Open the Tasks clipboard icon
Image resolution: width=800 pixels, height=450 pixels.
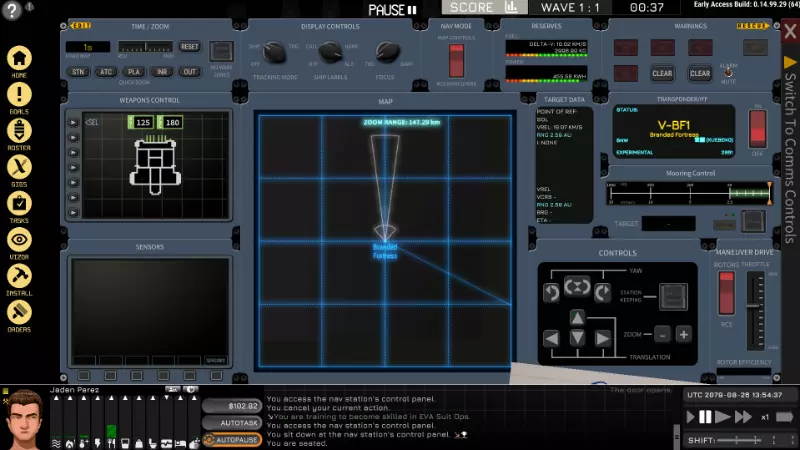point(19,204)
